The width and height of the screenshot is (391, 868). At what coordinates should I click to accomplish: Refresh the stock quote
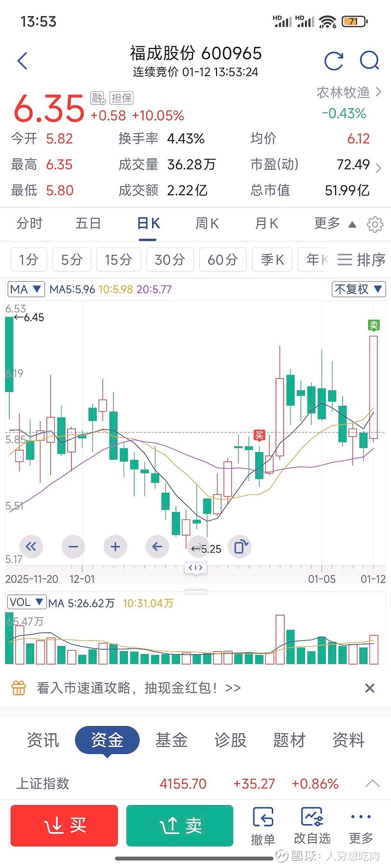pos(334,61)
